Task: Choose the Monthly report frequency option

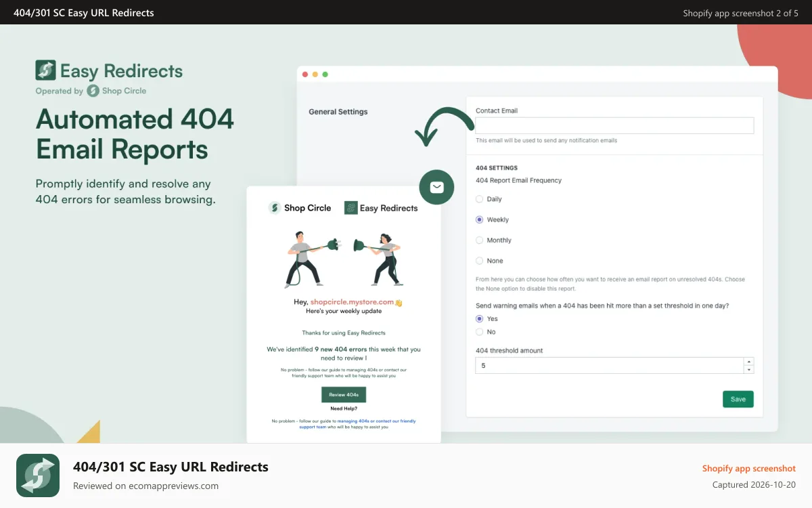Action: [x=480, y=240]
